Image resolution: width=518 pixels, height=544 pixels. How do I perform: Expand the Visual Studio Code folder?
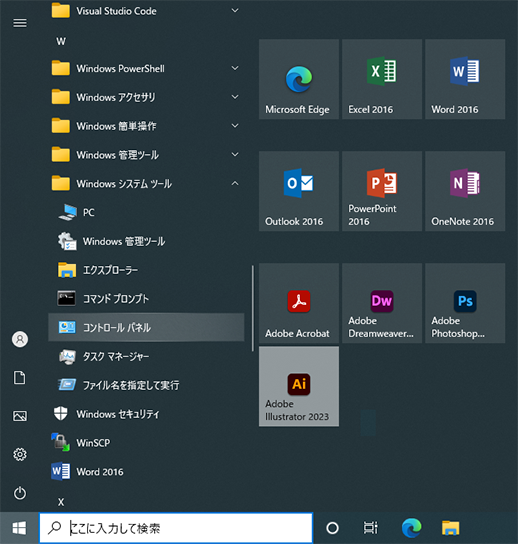(146, 11)
